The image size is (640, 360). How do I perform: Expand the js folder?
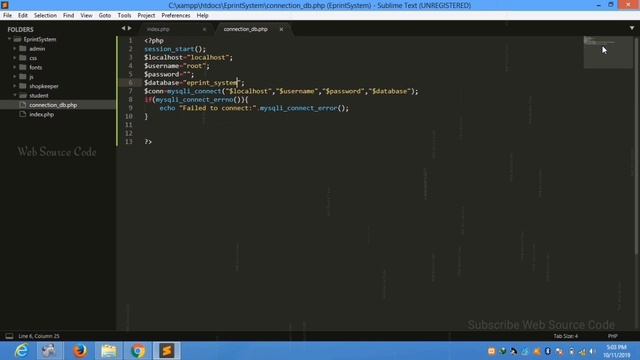[x=15, y=77]
